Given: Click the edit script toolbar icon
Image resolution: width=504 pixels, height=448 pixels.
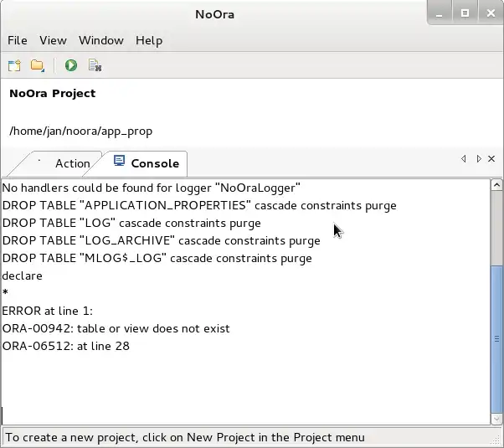Looking at the screenshot, I should [x=95, y=65].
